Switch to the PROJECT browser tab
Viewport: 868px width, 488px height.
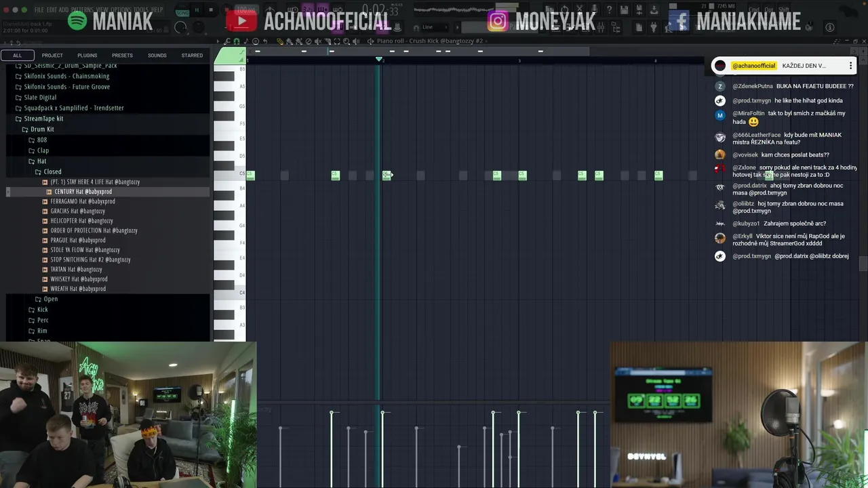pos(52,56)
